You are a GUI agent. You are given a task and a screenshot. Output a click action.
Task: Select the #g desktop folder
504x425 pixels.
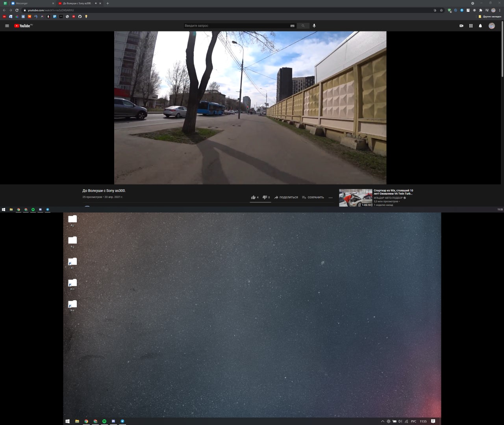pyautogui.click(x=72, y=242)
